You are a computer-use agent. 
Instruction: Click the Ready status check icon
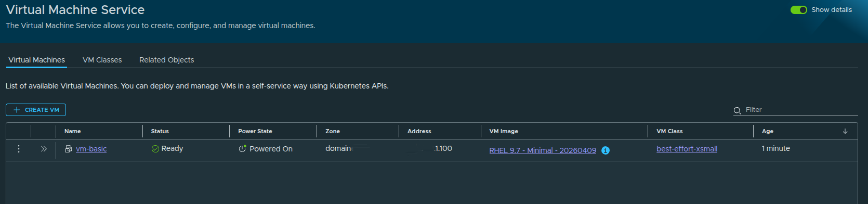[155, 149]
